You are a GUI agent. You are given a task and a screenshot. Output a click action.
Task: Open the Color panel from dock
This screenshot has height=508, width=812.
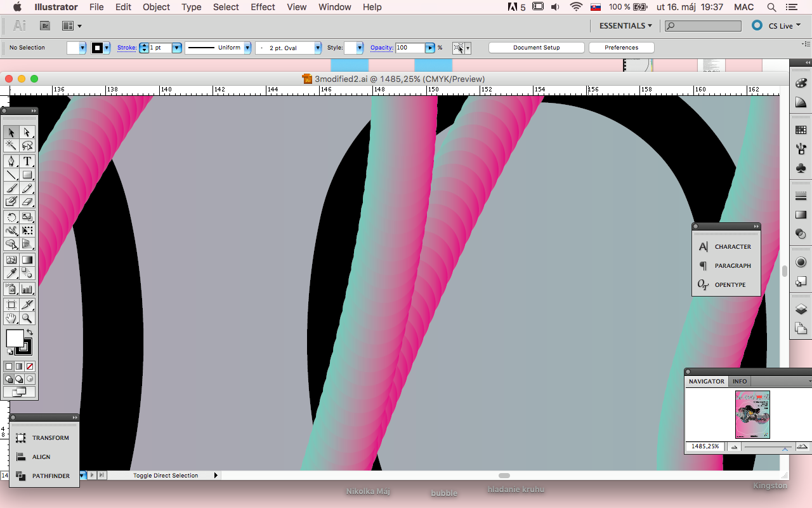tap(801, 83)
